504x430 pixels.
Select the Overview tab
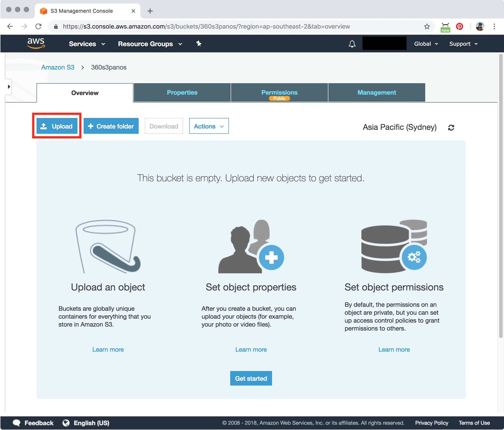tap(85, 93)
